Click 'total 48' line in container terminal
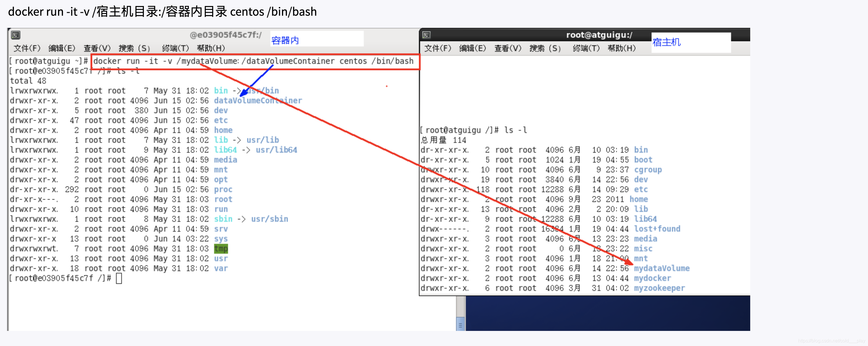 [x=28, y=81]
